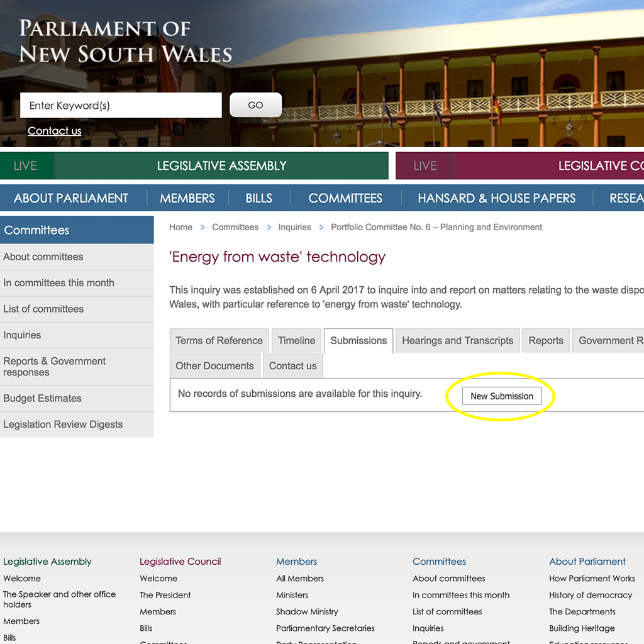Open The President footer link
This screenshot has height=644, width=644.
point(165,595)
